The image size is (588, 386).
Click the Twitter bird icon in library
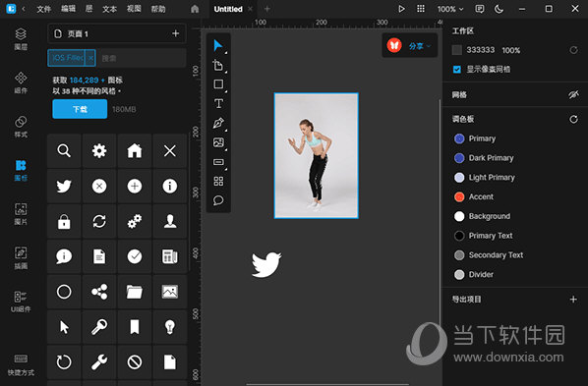(64, 186)
